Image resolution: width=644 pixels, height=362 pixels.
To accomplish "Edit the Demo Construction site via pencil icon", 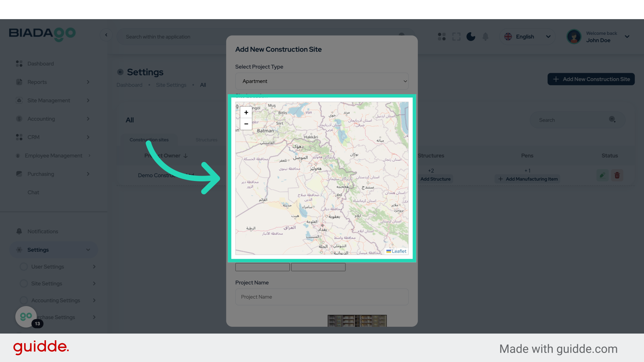I will (x=602, y=175).
